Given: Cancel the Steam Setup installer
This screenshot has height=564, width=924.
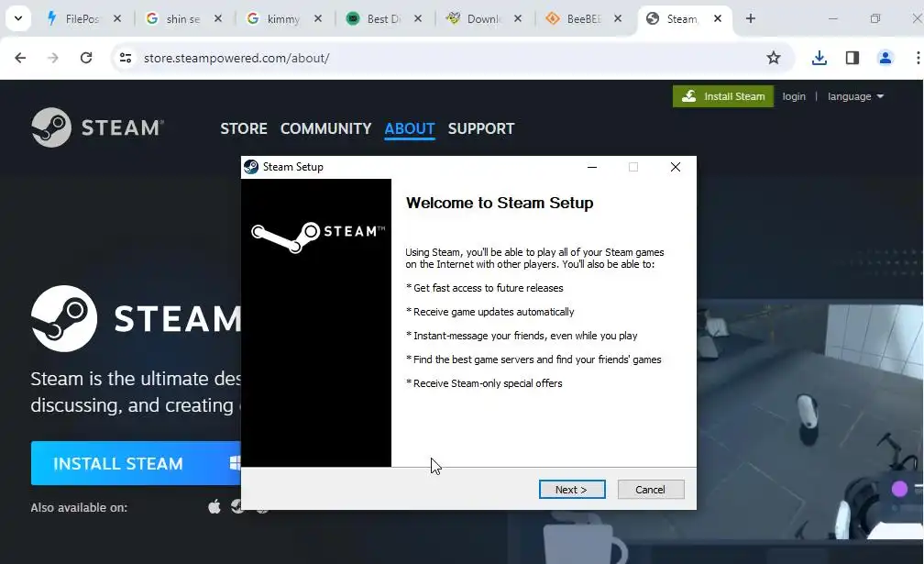Looking at the screenshot, I should tap(651, 489).
